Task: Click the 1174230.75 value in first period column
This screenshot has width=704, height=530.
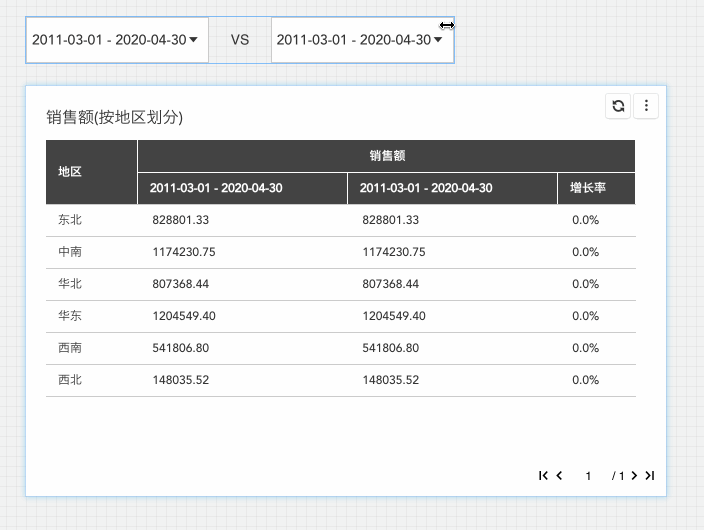Action: 184,252
